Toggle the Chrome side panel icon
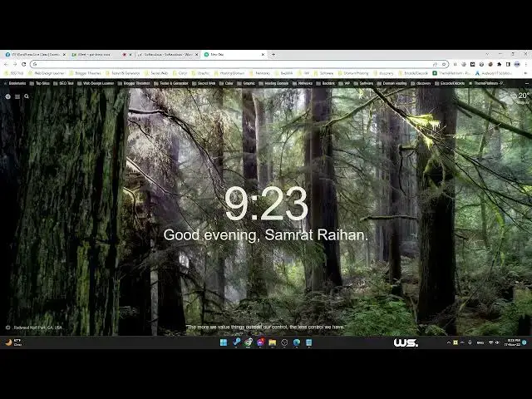 (508, 64)
